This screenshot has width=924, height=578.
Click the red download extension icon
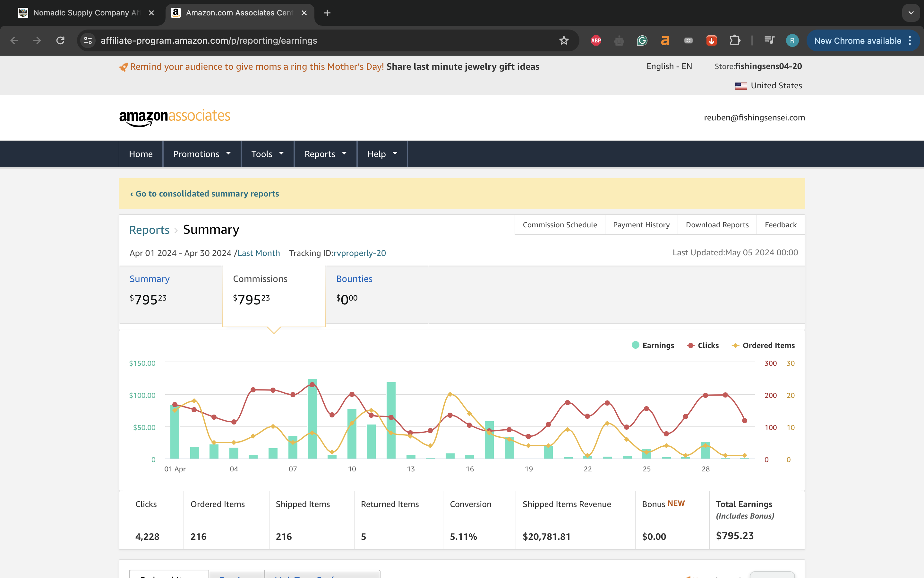[711, 40]
